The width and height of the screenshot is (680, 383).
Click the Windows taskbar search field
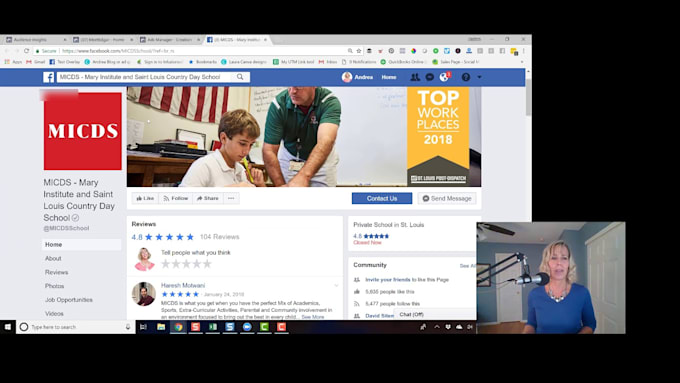point(75,327)
